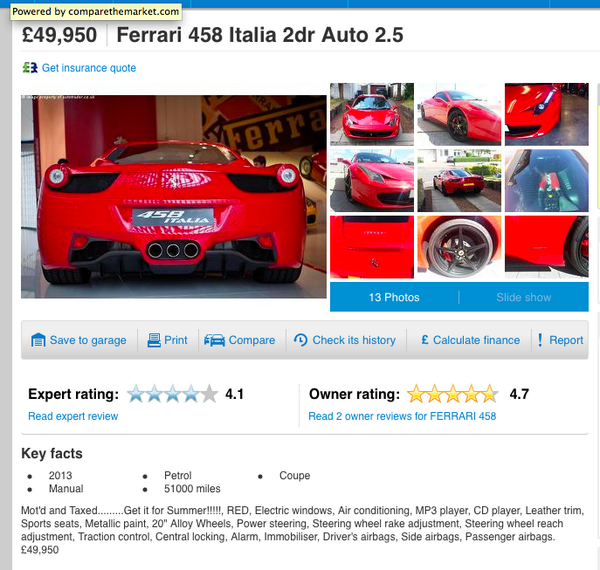The width and height of the screenshot is (600, 570).
Task: Click the car icon beside Compare
Action: tap(214, 340)
